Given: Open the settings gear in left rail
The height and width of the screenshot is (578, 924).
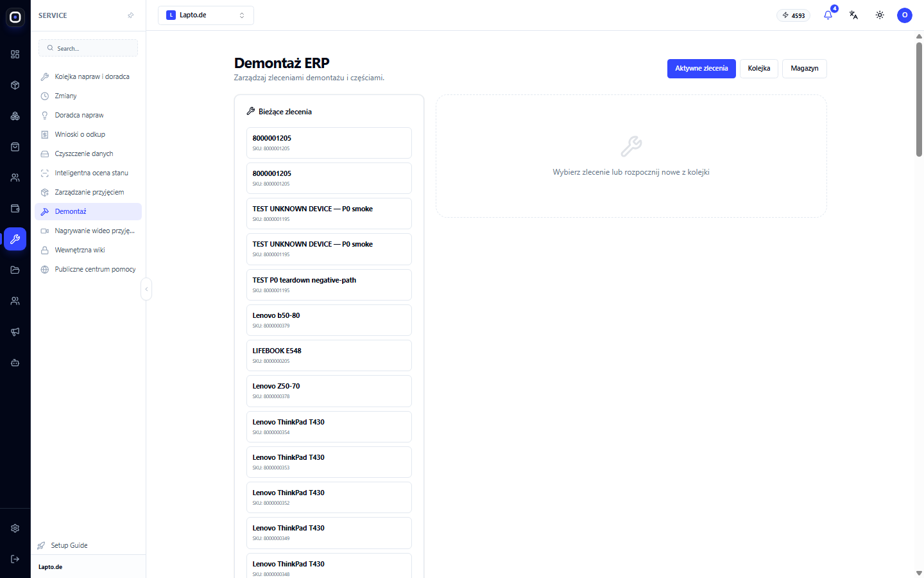Looking at the screenshot, I should tap(15, 529).
